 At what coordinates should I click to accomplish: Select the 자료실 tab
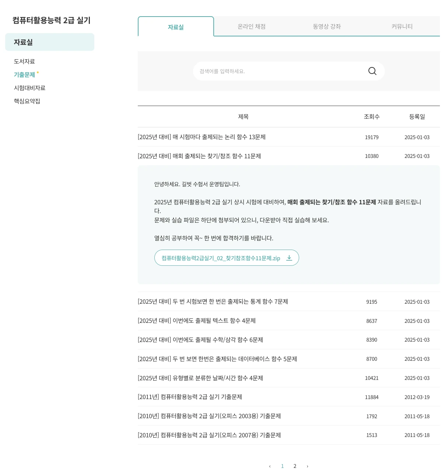176,26
